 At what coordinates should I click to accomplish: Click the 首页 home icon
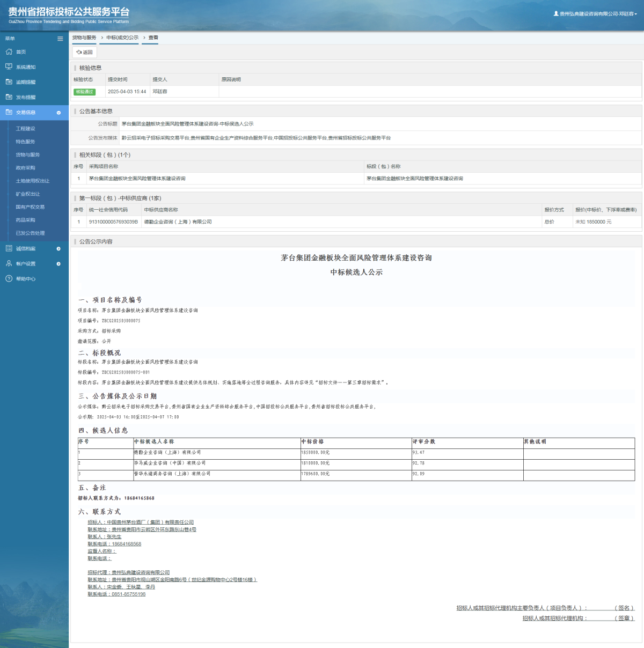[x=9, y=52]
